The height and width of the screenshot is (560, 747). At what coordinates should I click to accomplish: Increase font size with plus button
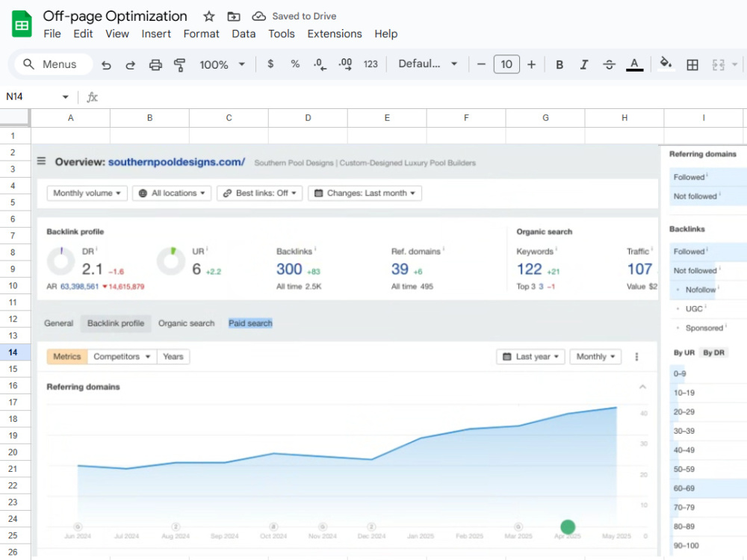pyautogui.click(x=531, y=64)
